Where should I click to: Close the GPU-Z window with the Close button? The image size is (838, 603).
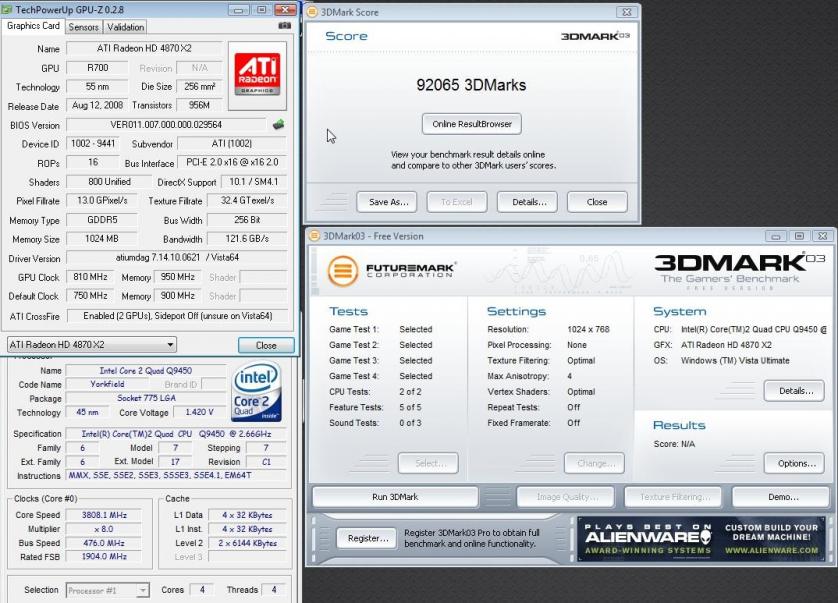coord(266,345)
